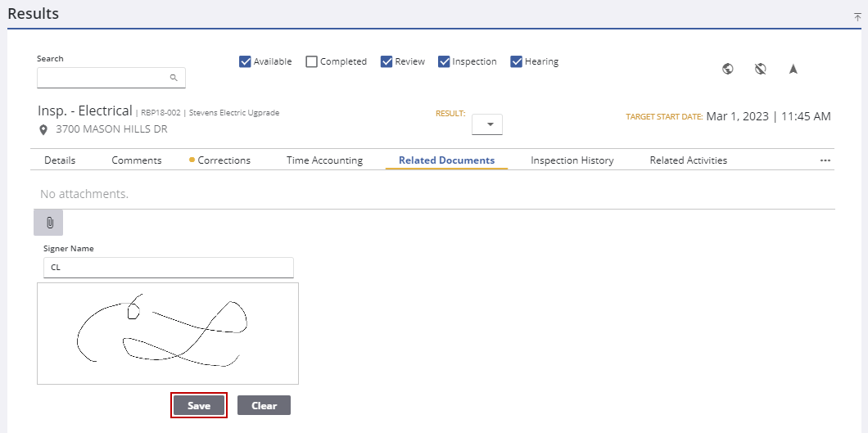
Task: Click the navigation arrow icon
Action: click(793, 69)
